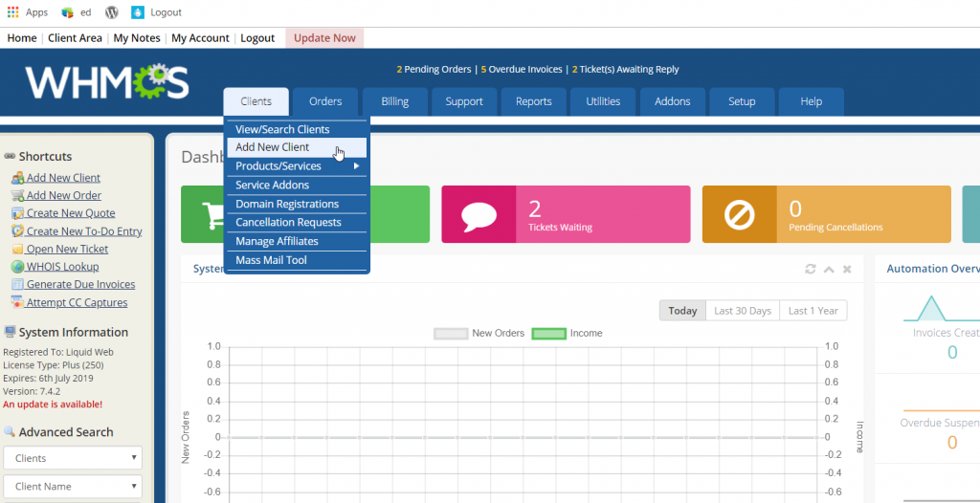
Task: Click the Pending Cancellations ban icon
Action: [740, 214]
